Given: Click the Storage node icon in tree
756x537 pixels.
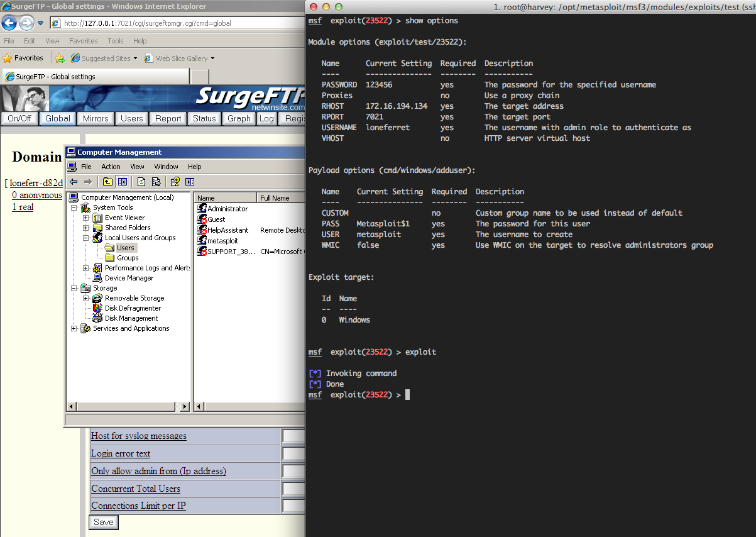Looking at the screenshot, I should tap(86, 288).
